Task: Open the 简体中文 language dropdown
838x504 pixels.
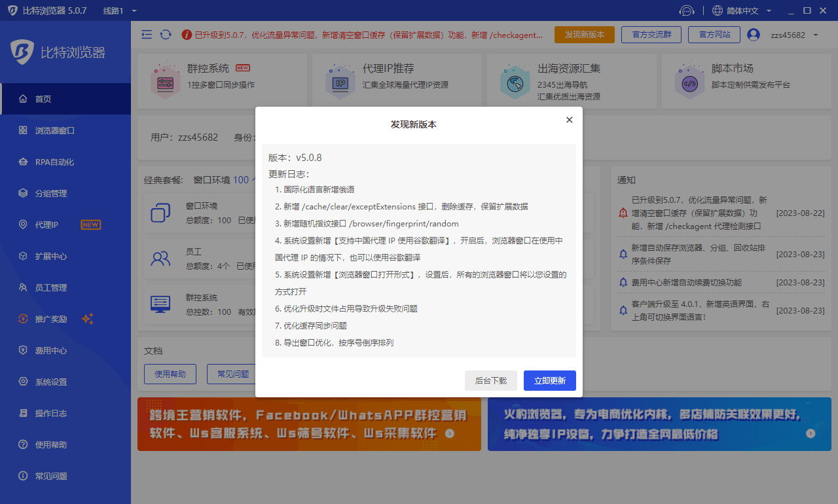Action: tap(742, 10)
